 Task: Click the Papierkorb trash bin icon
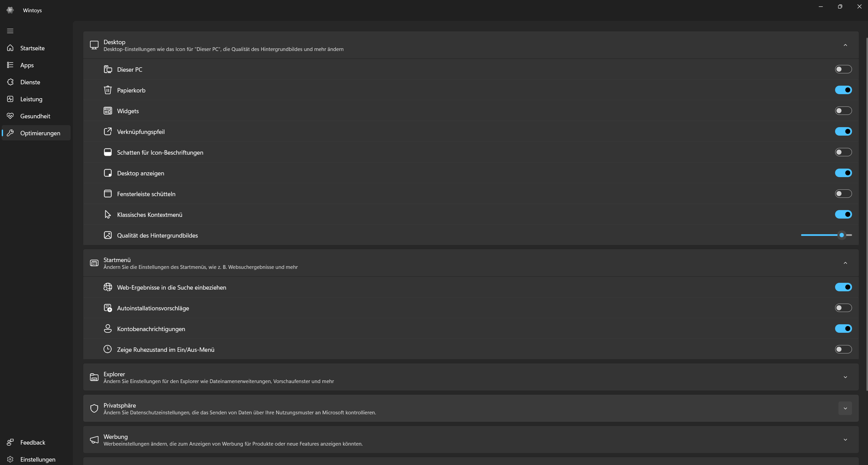(108, 90)
